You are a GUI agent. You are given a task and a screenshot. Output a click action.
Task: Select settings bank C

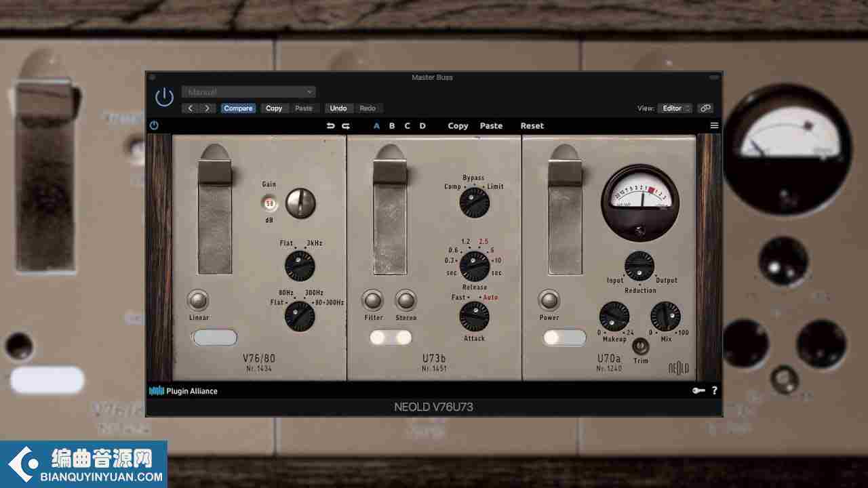(x=408, y=126)
